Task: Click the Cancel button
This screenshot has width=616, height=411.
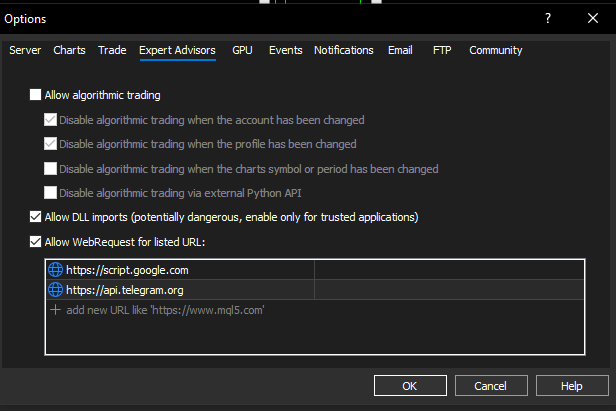Action: (x=491, y=386)
